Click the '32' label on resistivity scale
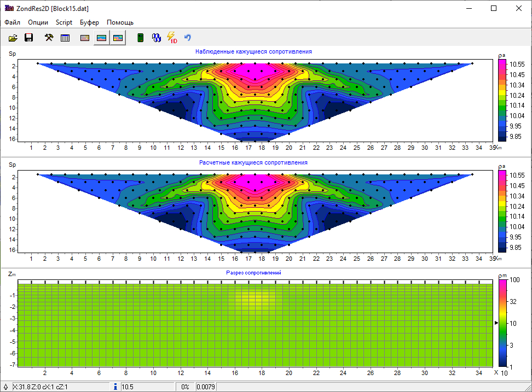 pos(513,302)
